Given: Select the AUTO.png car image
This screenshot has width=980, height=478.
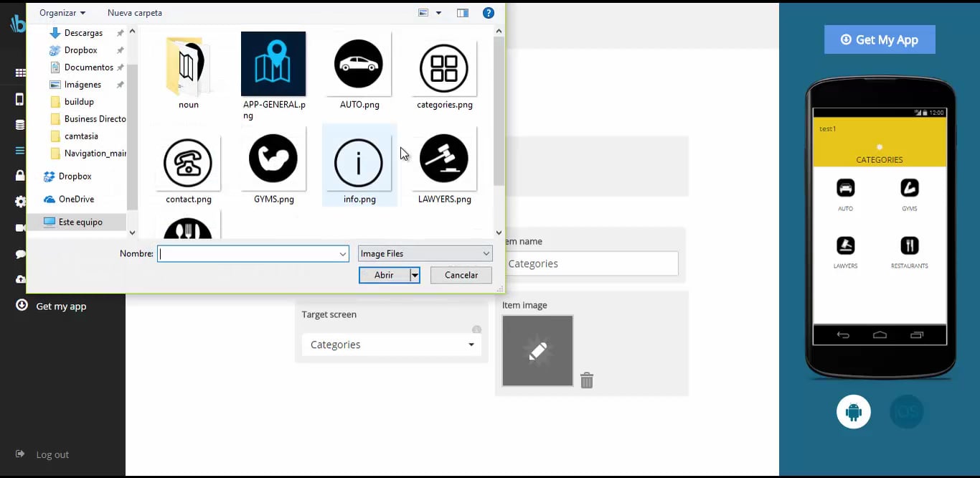Looking at the screenshot, I should [359, 70].
